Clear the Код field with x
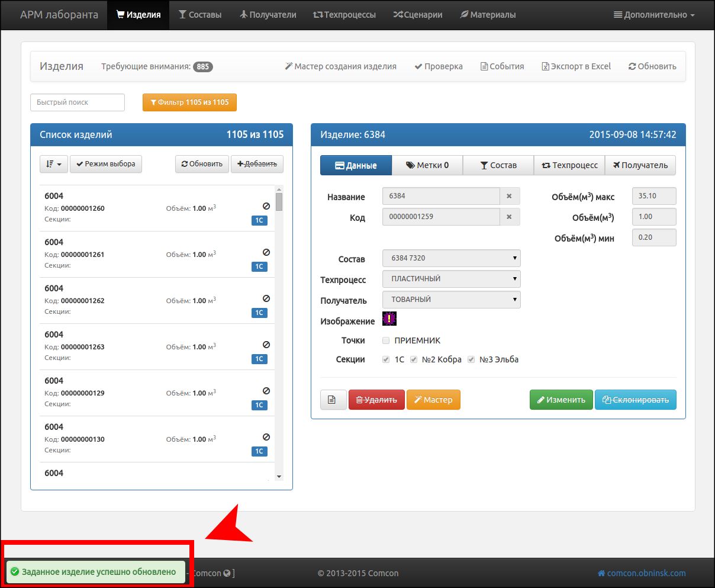 tap(510, 217)
